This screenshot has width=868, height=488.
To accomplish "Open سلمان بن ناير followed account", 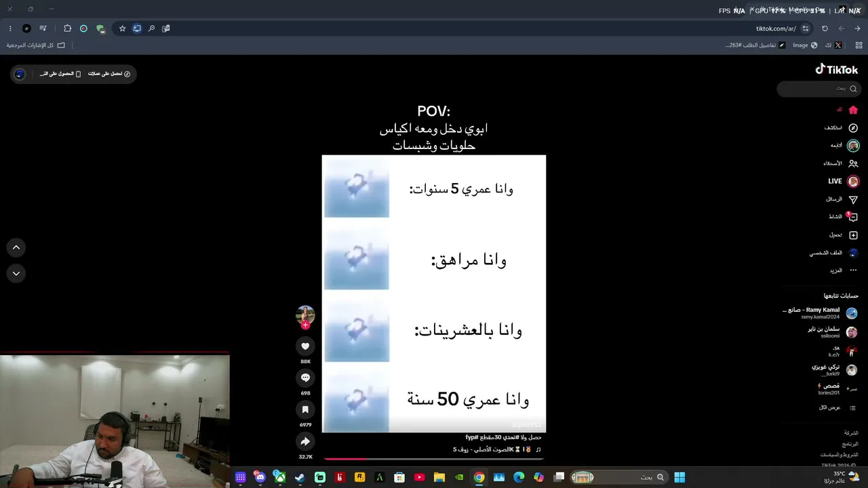I will click(x=833, y=332).
